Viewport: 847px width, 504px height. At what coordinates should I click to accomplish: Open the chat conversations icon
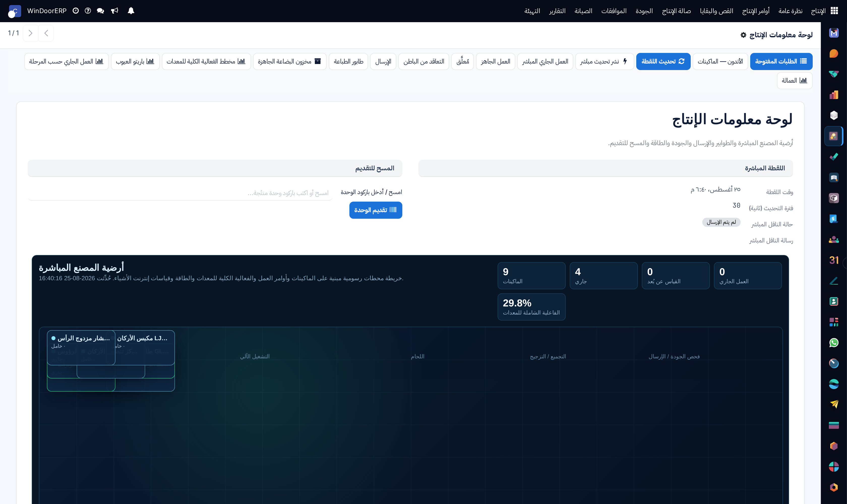coord(100,11)
